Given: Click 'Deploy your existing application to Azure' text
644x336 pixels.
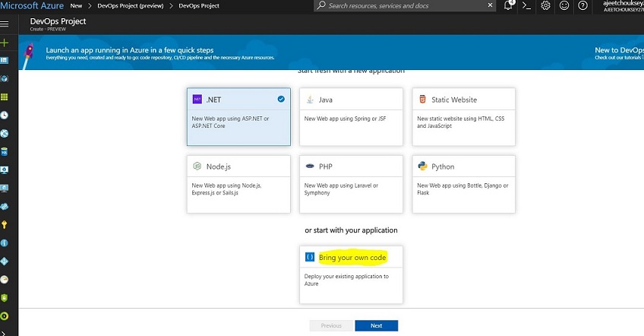Looking at the screenshot, I should click(x=346, y=280).
